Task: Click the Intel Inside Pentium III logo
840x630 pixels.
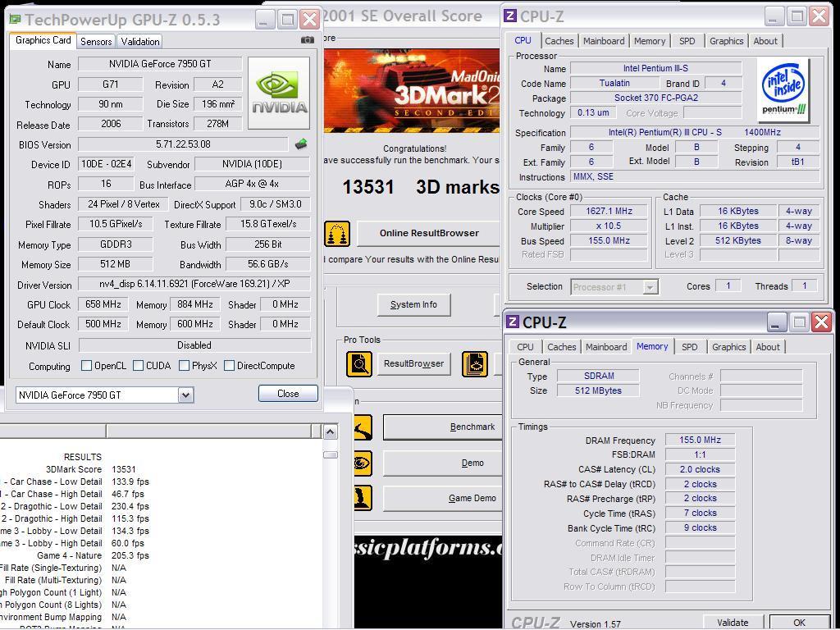Action: [x=783, y=90]
